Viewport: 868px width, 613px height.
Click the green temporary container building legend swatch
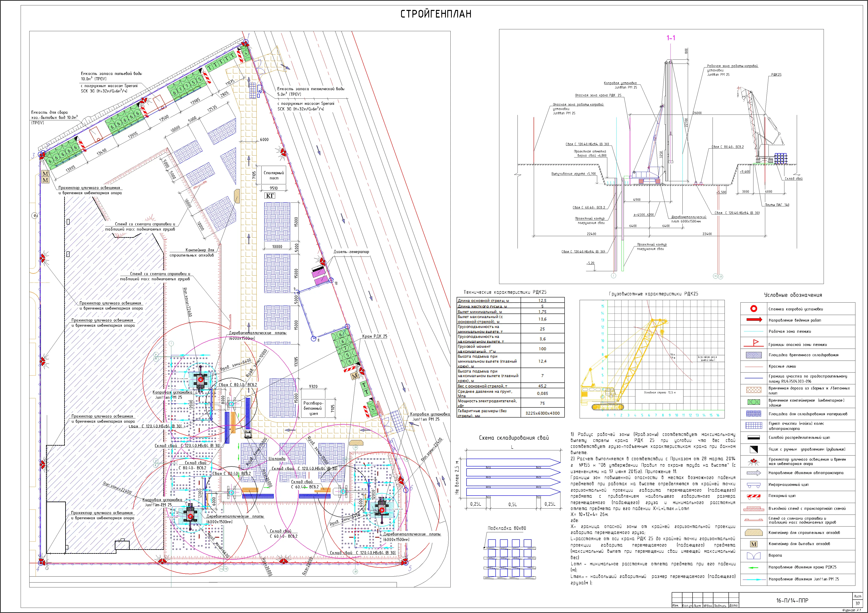[753, 402]
